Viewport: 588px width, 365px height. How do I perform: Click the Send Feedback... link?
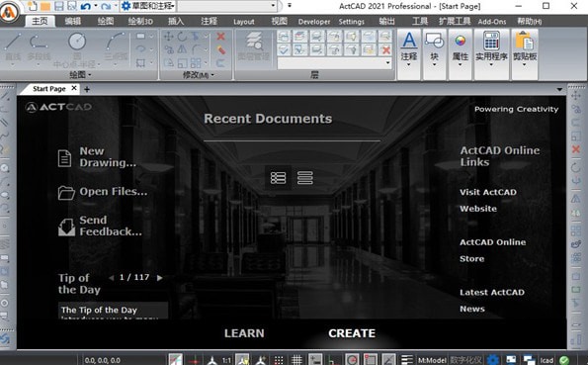[111, 226]
